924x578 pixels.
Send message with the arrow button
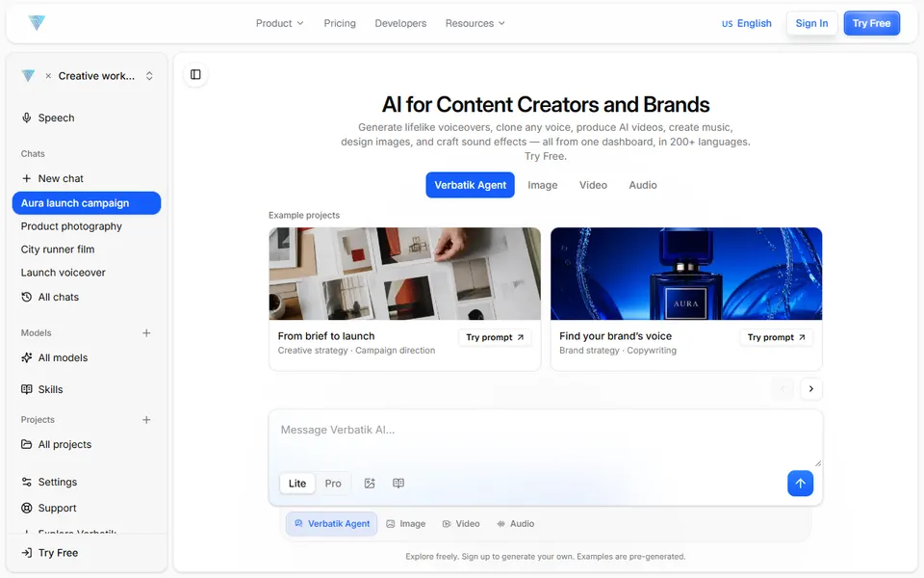[800, 483]
